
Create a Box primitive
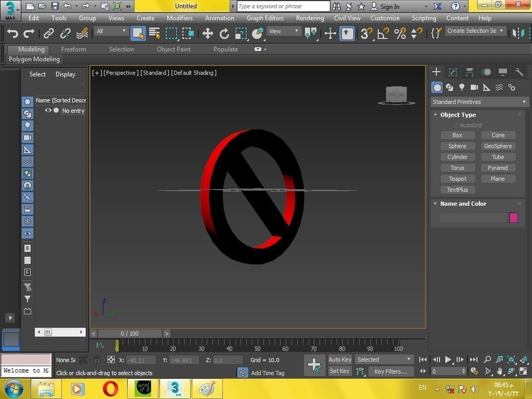click(x=457, y=135)
